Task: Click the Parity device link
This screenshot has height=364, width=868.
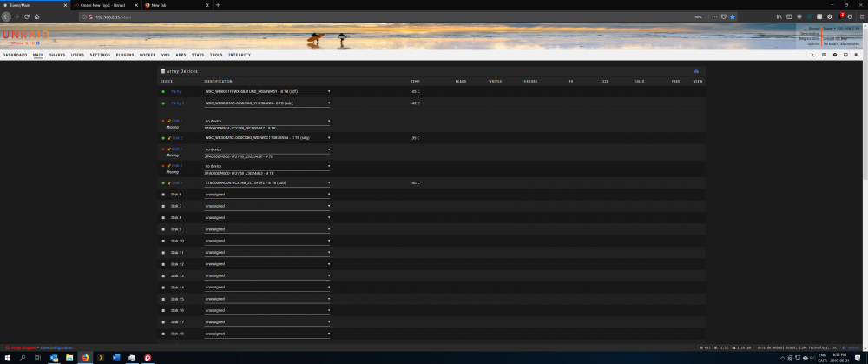Action: (x=176, y=91)
